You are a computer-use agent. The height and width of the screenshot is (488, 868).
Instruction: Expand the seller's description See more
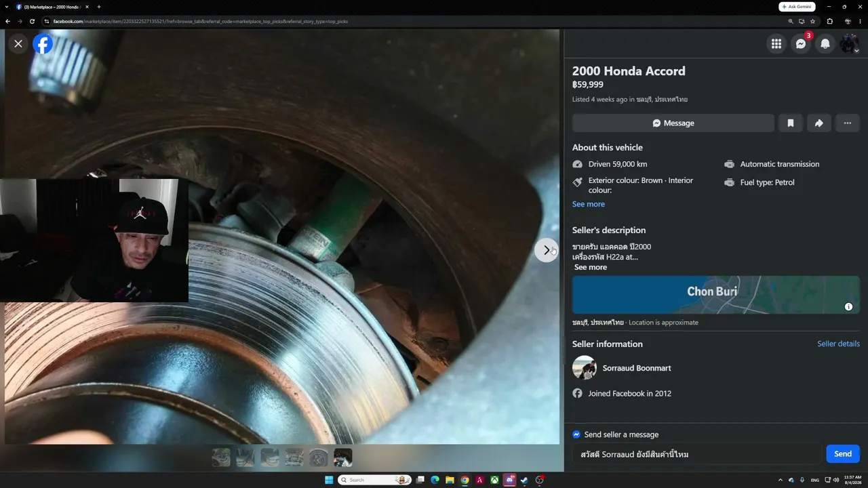(591, 267)
